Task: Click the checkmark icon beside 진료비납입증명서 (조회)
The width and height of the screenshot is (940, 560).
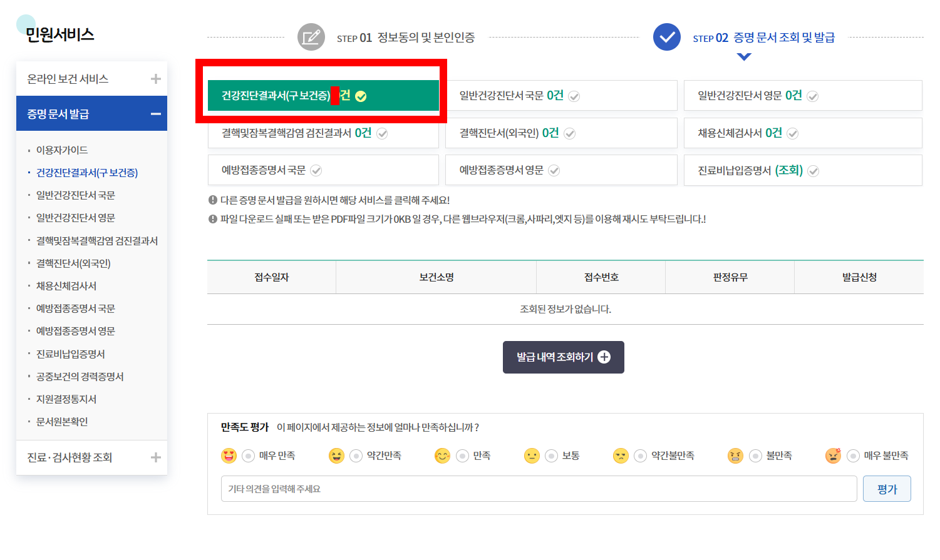Action: tap(813, 170)
